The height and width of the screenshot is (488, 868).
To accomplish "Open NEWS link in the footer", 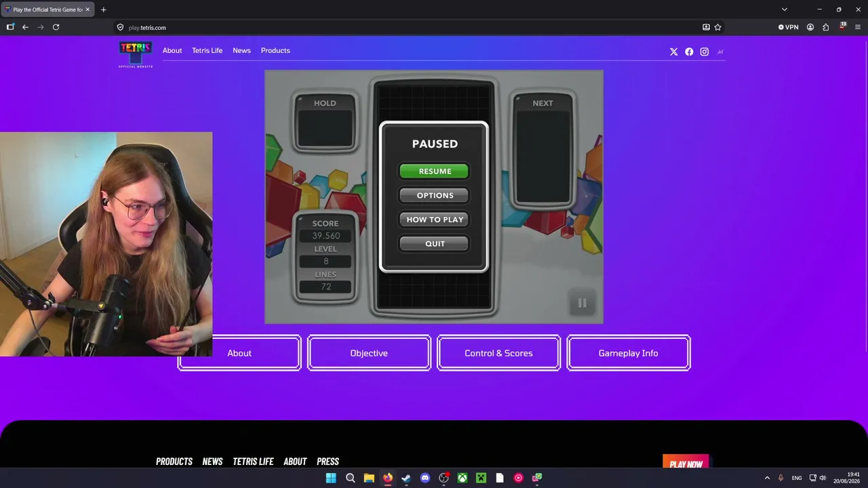I will click(x=212, y=462).
